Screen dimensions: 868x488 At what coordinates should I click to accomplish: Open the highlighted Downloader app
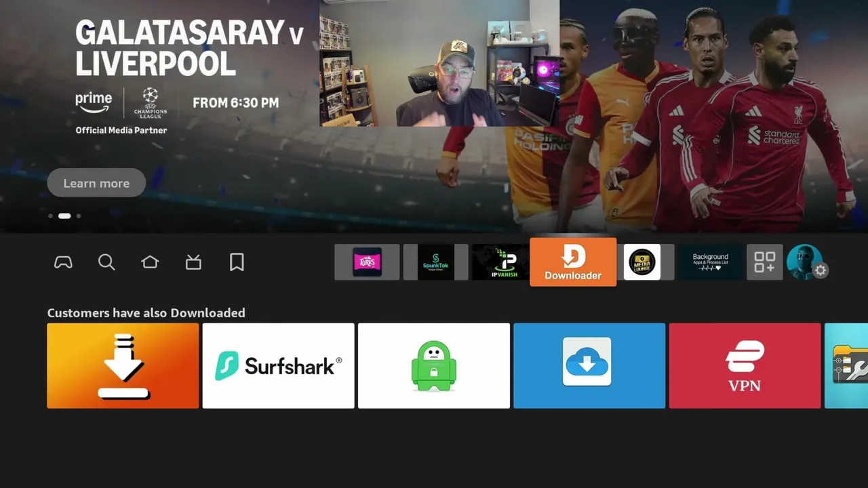click(573, 262)
